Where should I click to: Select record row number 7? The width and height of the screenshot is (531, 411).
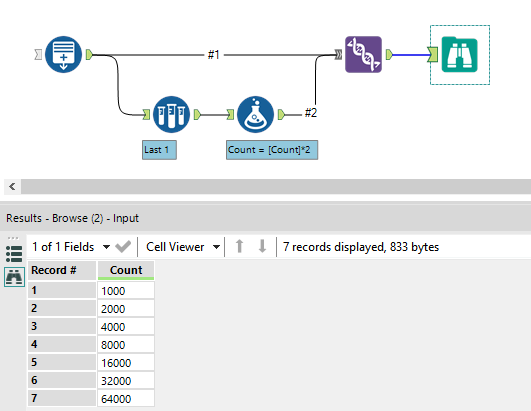62,398
